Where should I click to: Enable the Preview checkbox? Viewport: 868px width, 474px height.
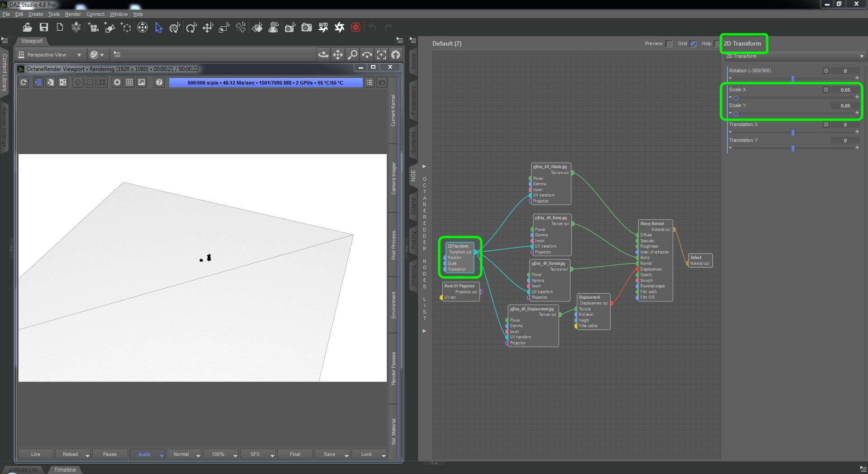pos(669,44)
